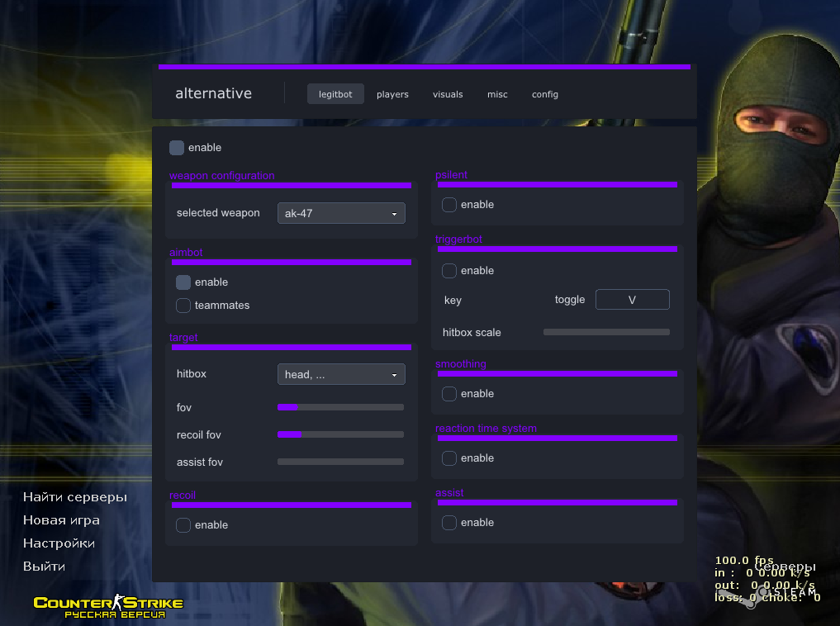
Task: Click the triggerbot section header
Action: (458, 239)
